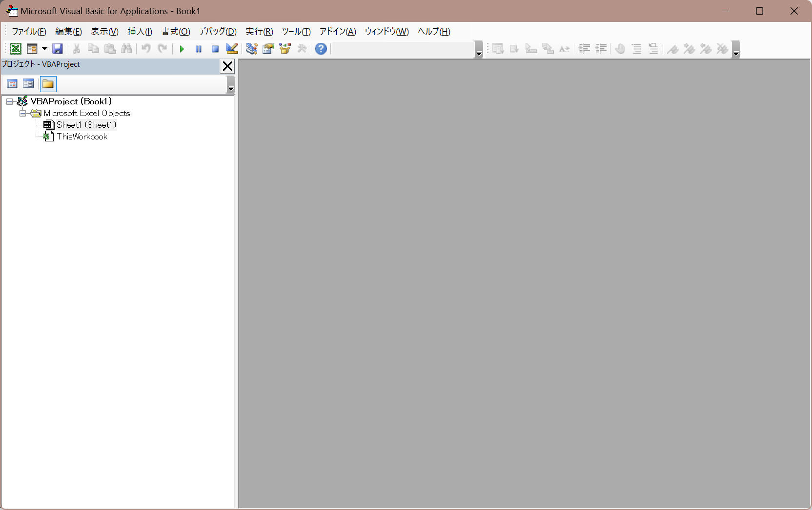Run Sub/UserForm with the green play icon
The height and width of the screenshot is (510, 812).
pos(182,49)
